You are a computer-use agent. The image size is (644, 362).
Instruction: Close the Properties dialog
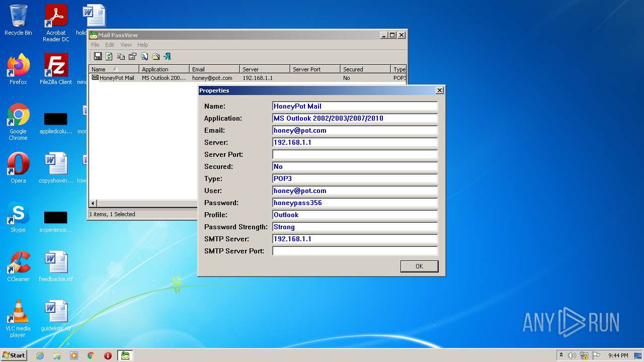(439, 90)
